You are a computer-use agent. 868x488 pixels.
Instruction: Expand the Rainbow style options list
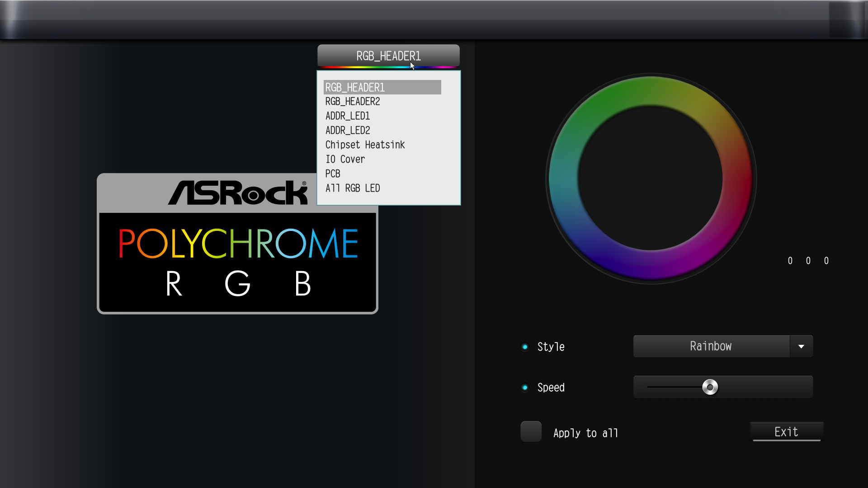(801, 346)
